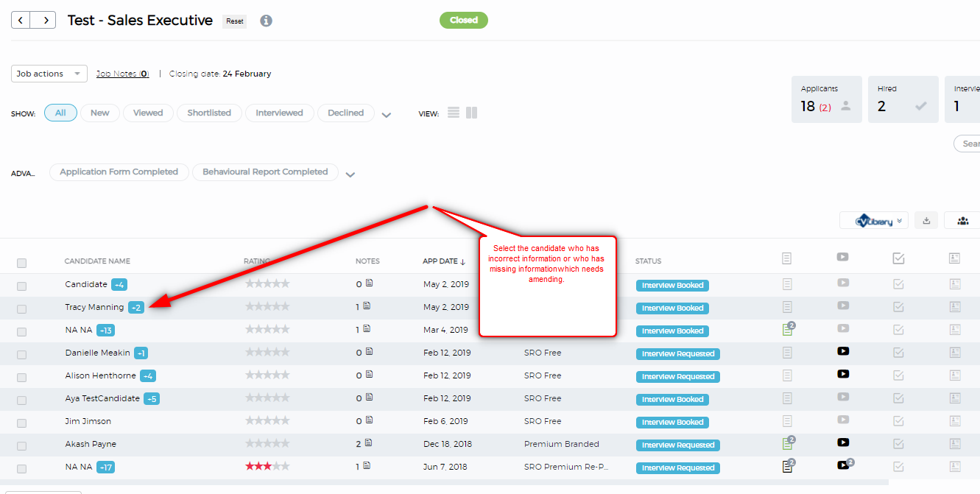The width and height of the screenshot is (980, 494).
Task: Check the checkbox next to Tracy Manning
Action: [x=21, y=306]
